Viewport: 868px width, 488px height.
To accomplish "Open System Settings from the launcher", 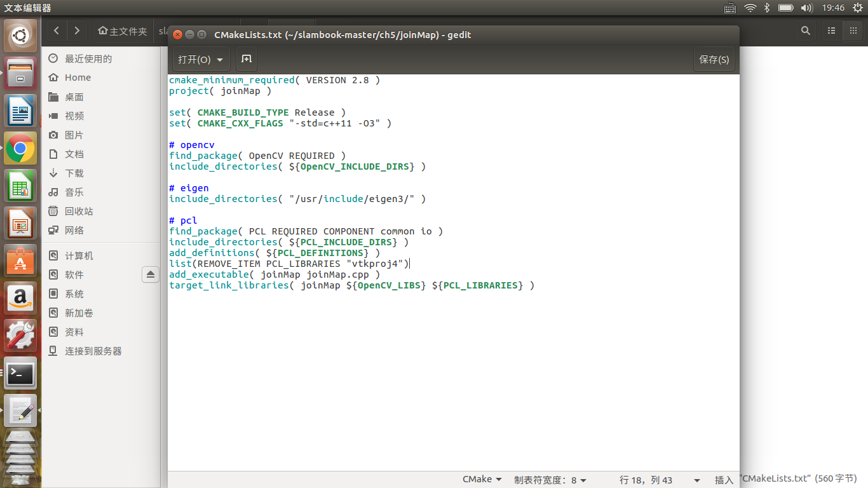I will click(20, 335).
